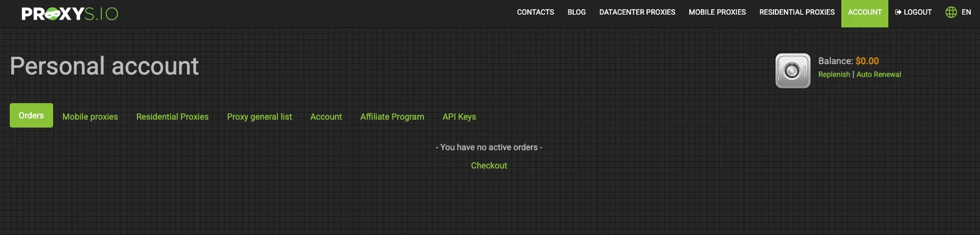
Task: Open the Auto Renewal link
Action: pyautogui.click(x=879, y=74)
